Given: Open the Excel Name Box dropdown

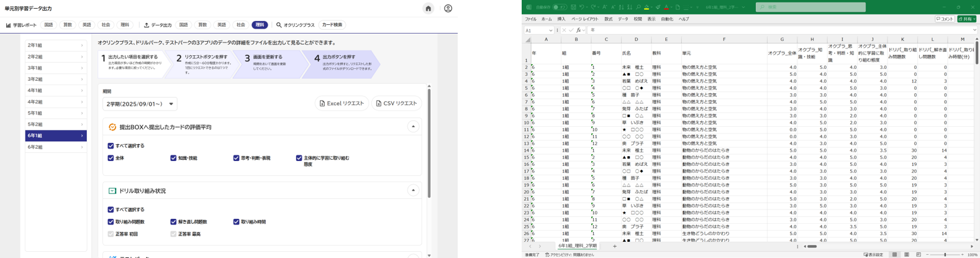Looking at the screenshot, I should click(x=551, y=30).
